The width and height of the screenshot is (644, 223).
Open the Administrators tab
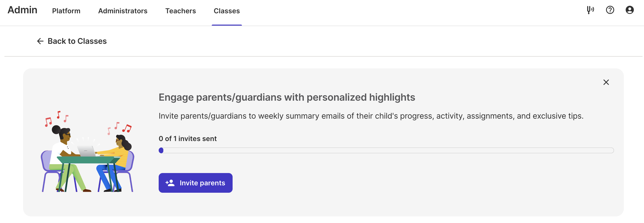[x=123, y=11]
